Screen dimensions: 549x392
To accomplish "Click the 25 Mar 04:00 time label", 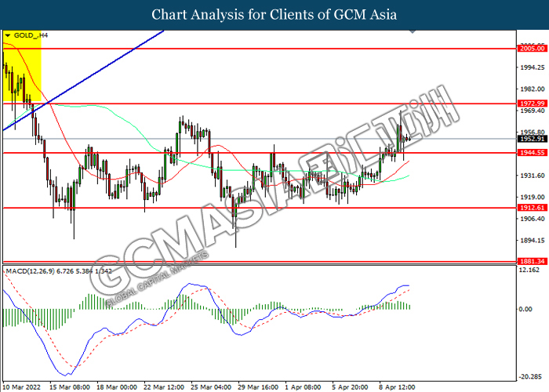I will click(x=211, y=387).
